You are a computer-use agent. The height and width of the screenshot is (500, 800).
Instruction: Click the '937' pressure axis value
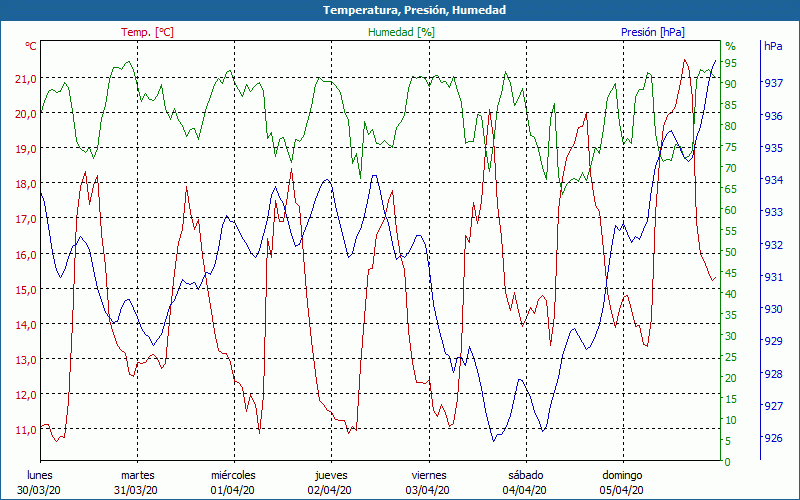pos(773,83)
